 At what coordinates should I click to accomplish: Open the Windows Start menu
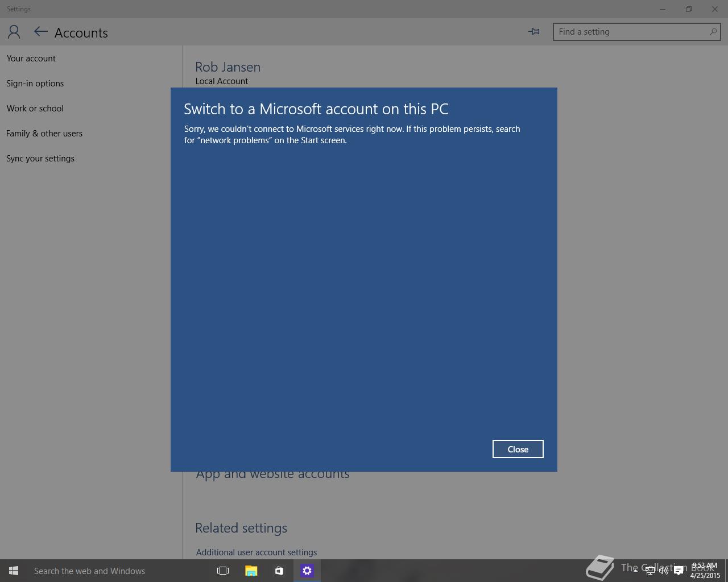[14, 571]
